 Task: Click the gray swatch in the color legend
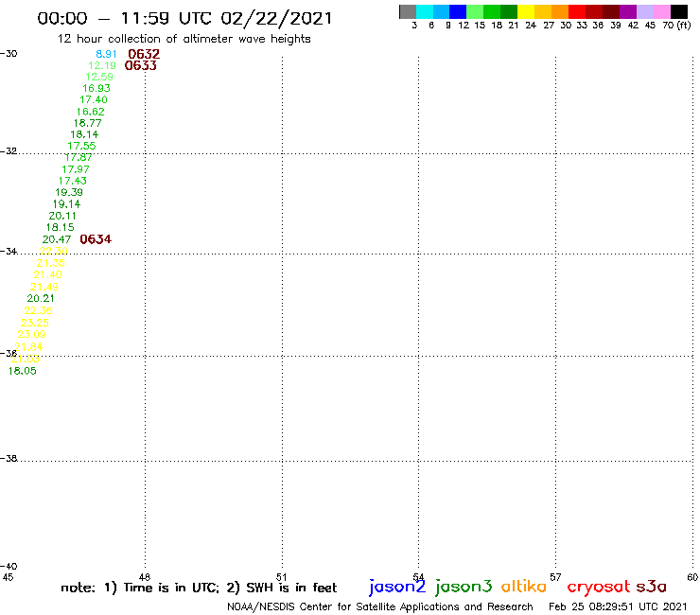click(408, 11)
